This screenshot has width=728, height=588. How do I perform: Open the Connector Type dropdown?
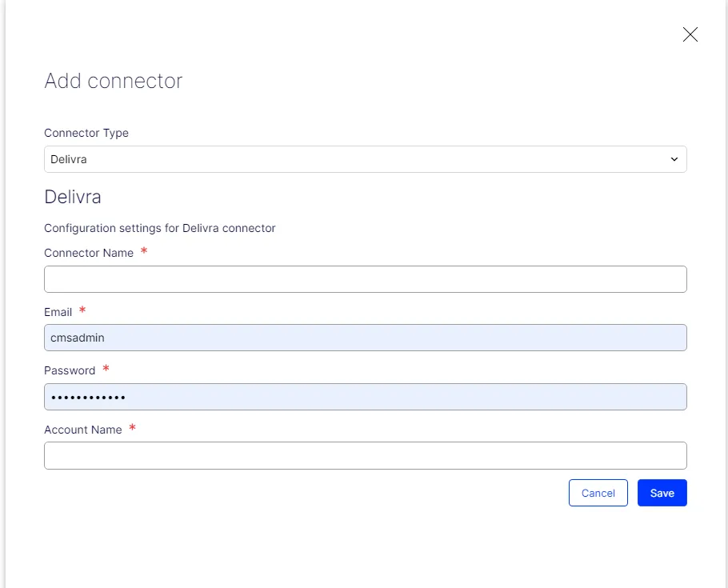(x=366, y=159)
